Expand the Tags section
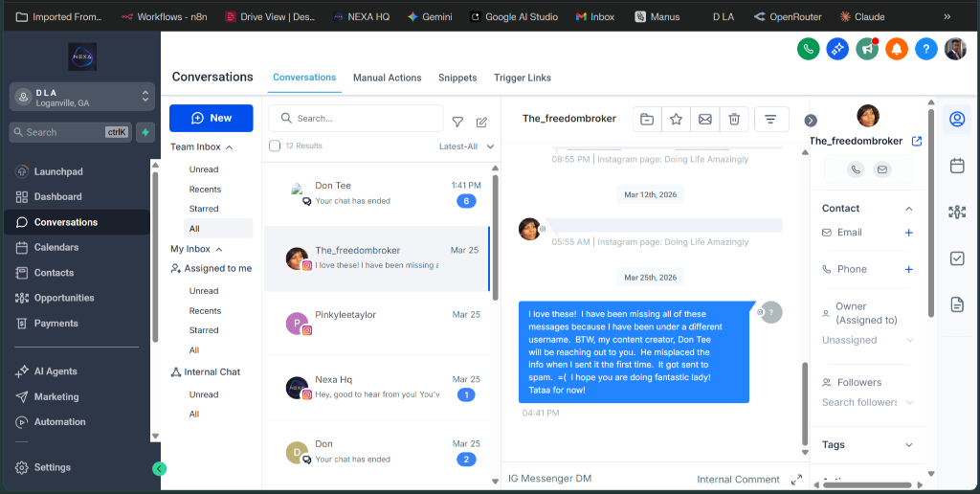This screenshot has width=980, height=494. [x=909, y=444]
